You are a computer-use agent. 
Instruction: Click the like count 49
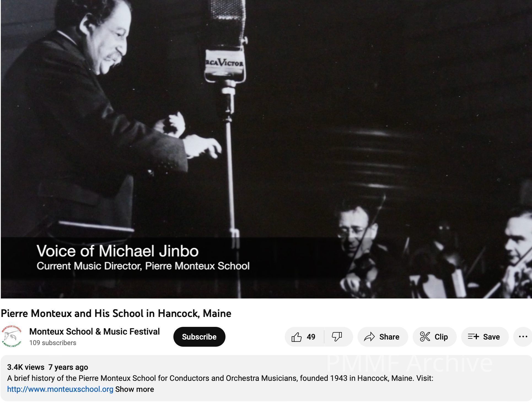[311, 337]
